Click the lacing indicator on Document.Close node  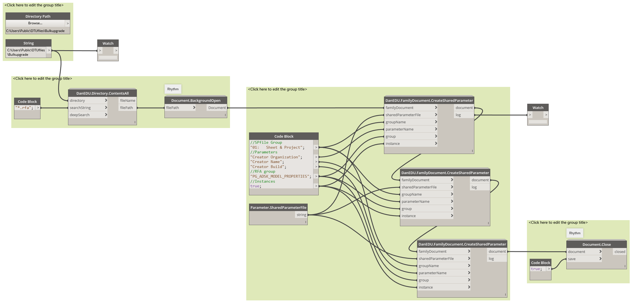tap(625, 266)
